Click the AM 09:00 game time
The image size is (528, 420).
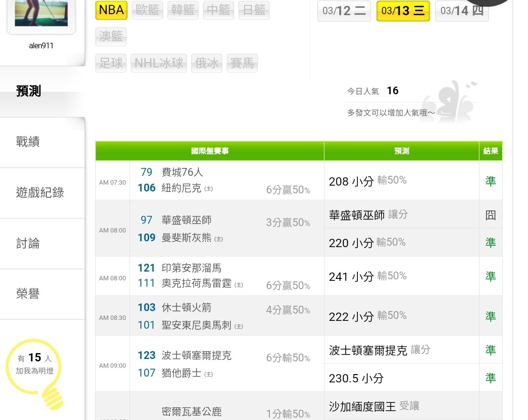112,365
